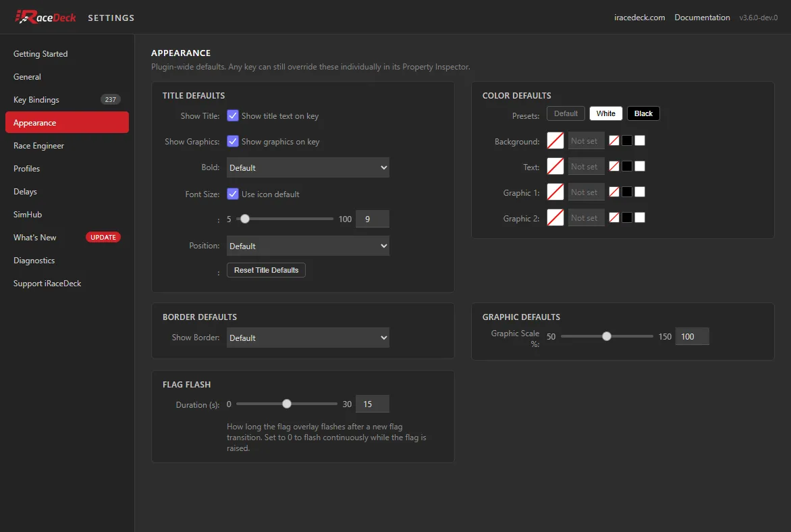Open the Text color picker swatch
The height and width of the screenshot is (532, 791).
(555, 166)
